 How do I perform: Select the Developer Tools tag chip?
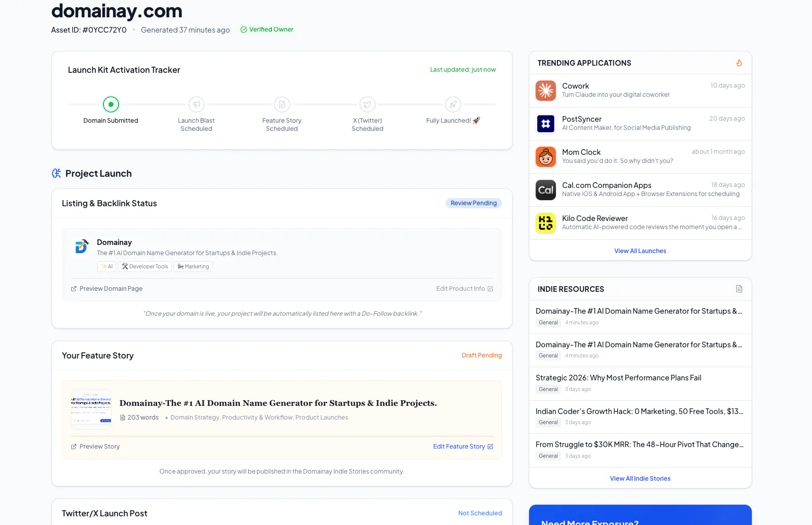pos(145,266)
